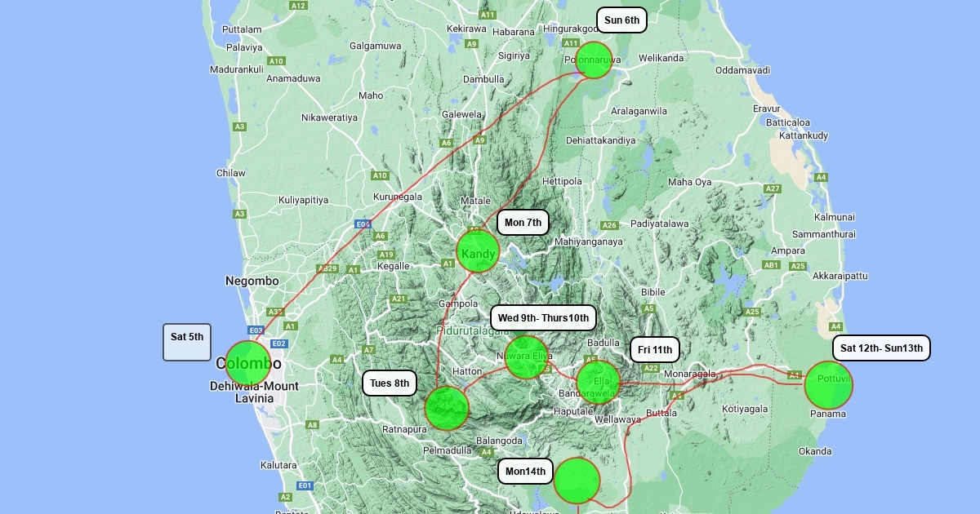Click the Fri 11th label

[655, 350]
